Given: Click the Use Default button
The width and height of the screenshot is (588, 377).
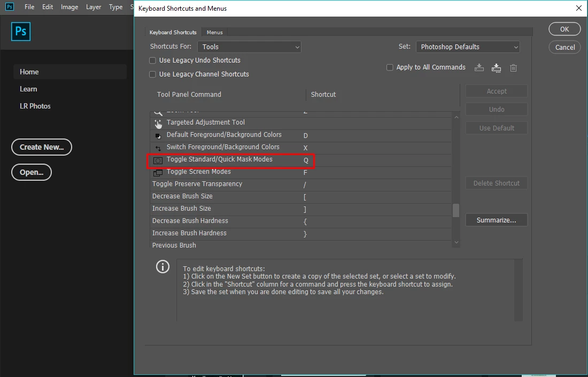Looking at the screenshot, I should (497, 128).
